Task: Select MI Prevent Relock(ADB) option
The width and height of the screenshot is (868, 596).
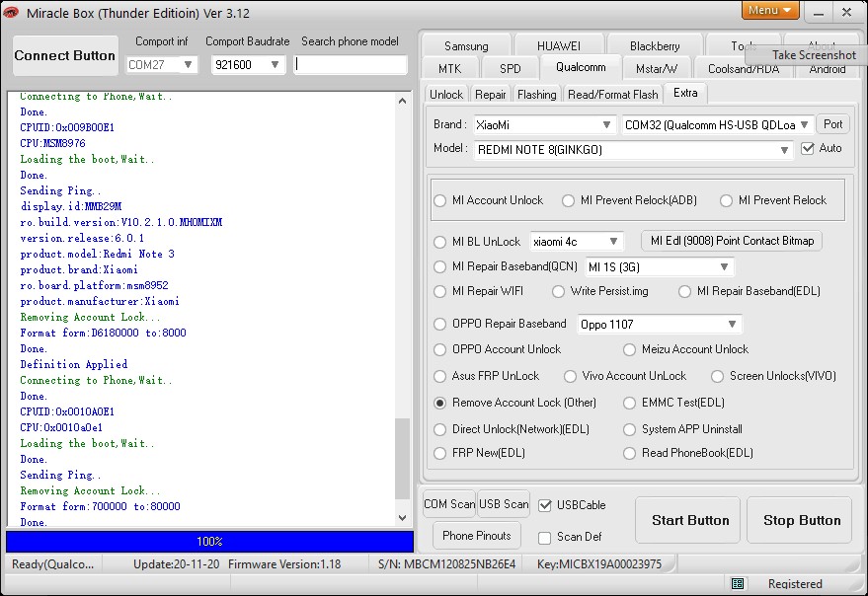Action: click(568, 200)
